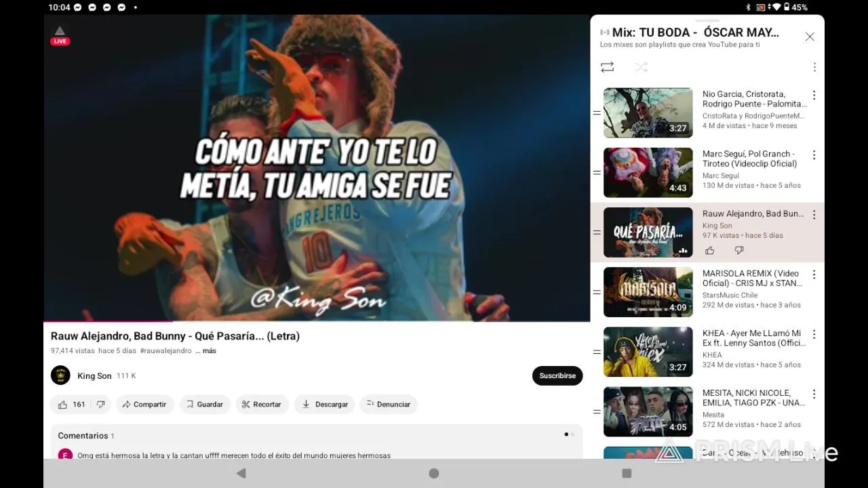The image size is (868, 488).
Task: Play KHEA Ayer Me Llamó Mi Ex thumbnail
Action: point(648,352)
